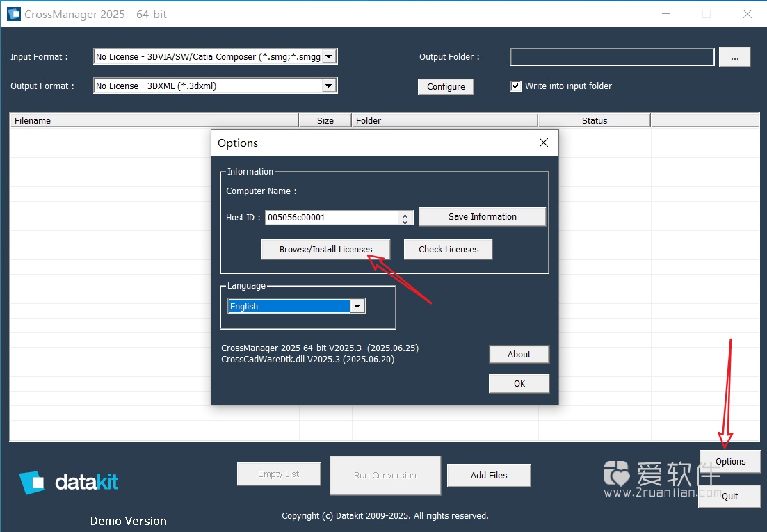The image size is (767, 532).
Task: Click OK to confirm Options
Action: [x=518, y=383]
